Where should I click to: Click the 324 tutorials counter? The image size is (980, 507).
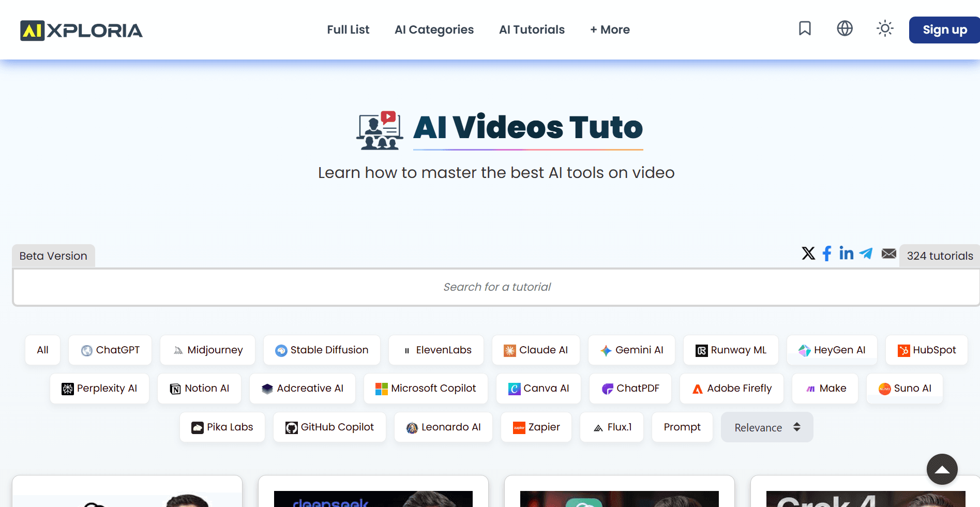point(939,256)
